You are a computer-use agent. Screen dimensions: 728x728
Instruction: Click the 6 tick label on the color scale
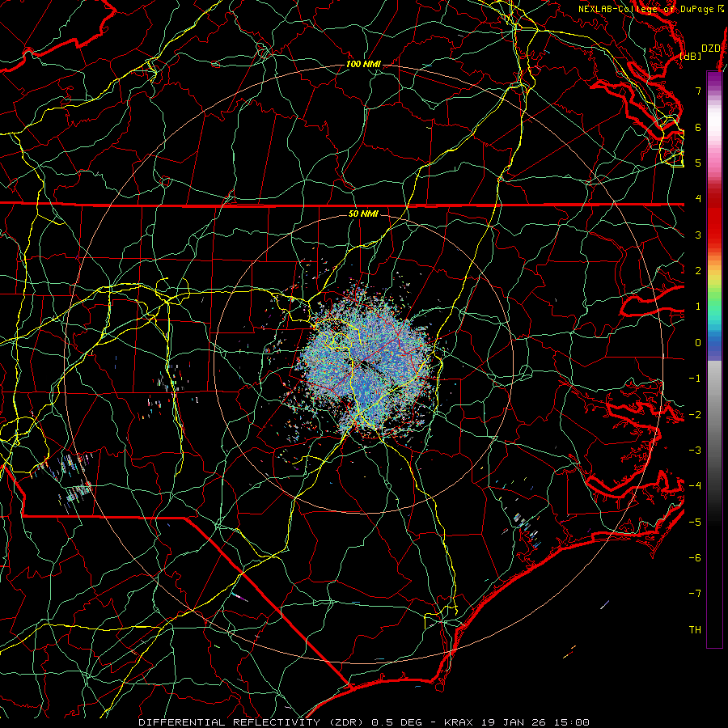pyautogui.click(x=698, y=127)
